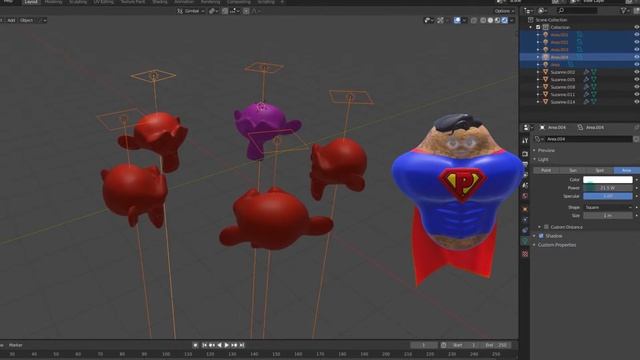Switch to solid shading icon

pyautogui.click(x=490, y=20)
